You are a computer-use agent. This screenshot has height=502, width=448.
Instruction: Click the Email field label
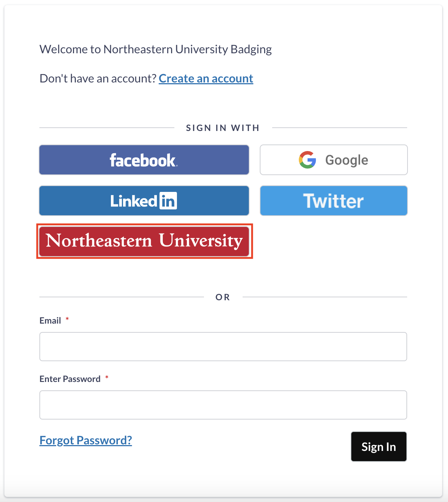50,321
